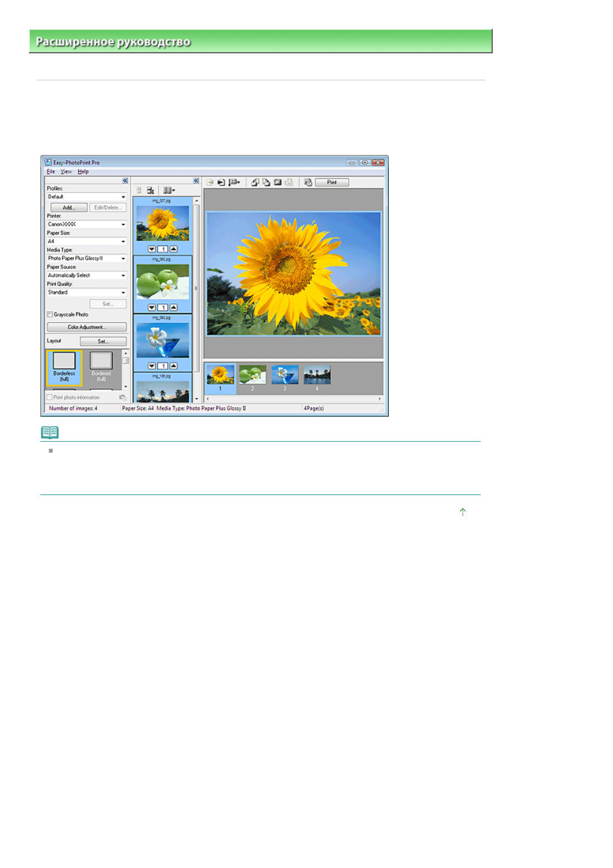Viewport: 613px width, 868px height.
Task: Click the grayed Set... button under Print Quality
Action: (x=107, y=304)
